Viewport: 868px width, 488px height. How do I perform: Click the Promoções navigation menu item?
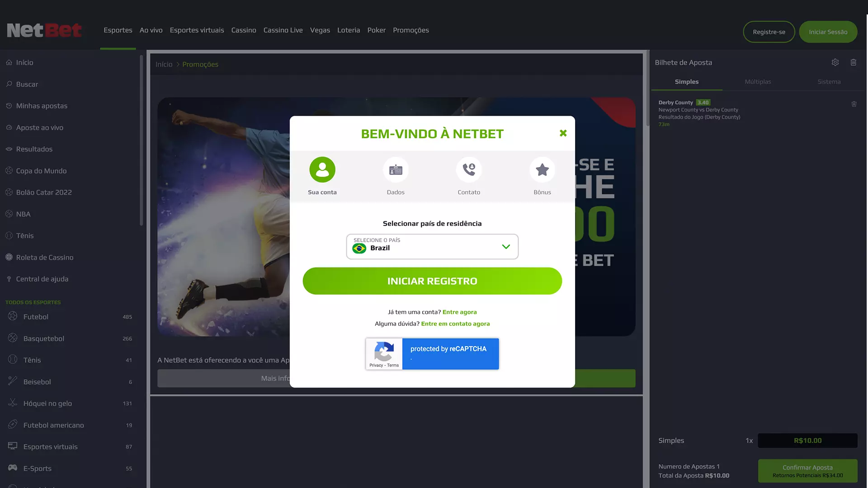coord(411,30)
